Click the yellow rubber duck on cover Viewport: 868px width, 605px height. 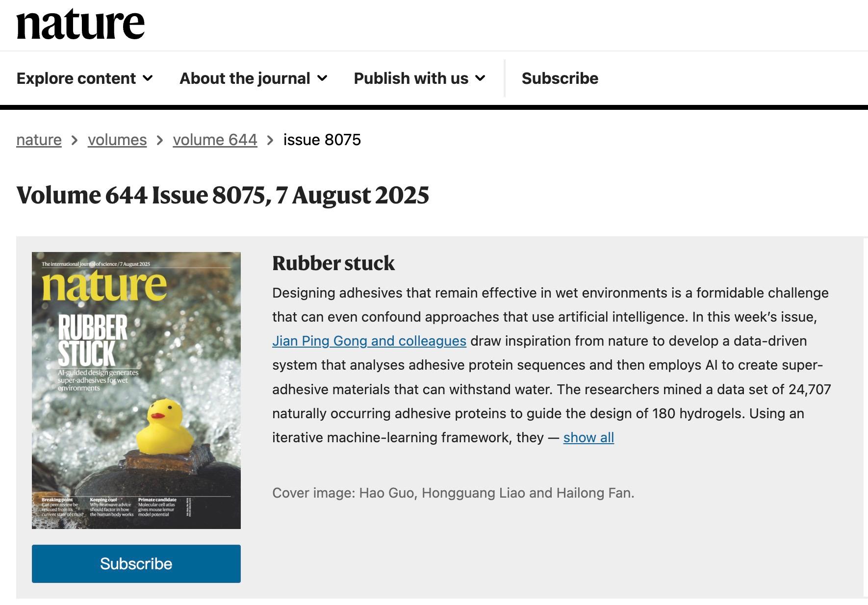[x=164, y=426]
